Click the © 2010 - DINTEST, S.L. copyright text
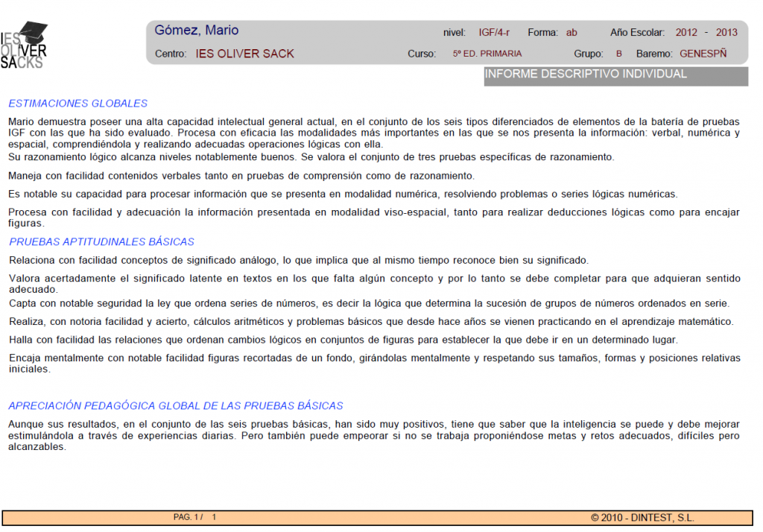The width and height of the screenshot is (763, 532). coord(642,517)
